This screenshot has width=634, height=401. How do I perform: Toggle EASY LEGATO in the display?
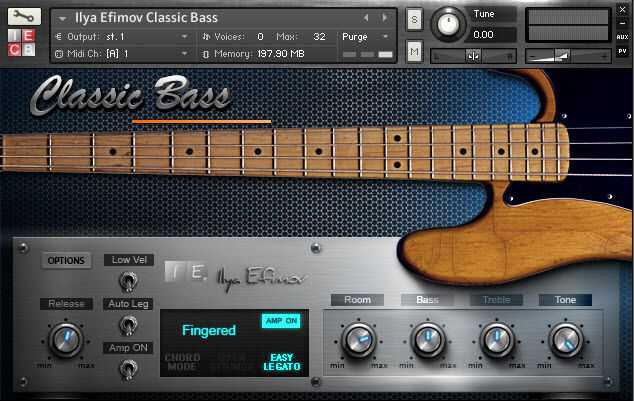[x=282, y=362]
